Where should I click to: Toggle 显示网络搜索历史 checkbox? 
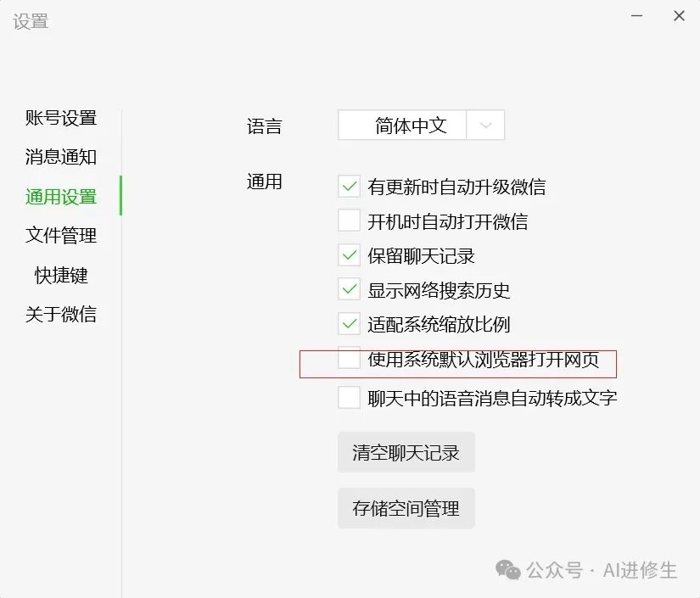coord(349,290)
